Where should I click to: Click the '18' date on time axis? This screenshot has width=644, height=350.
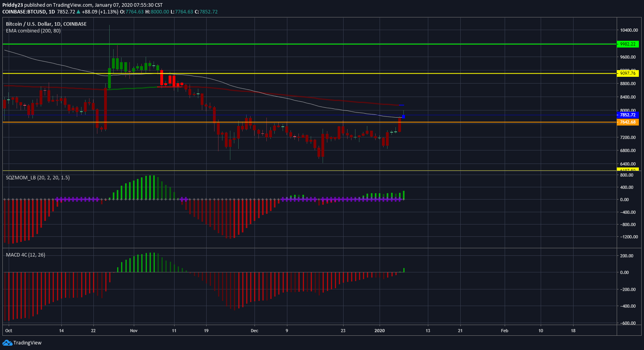pyautogui.click(x=573, y=331)
